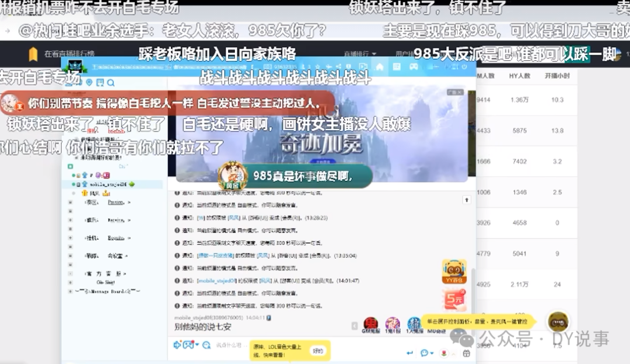This screenshot has height=364, width=630.
Task: Open the gift box icon
Action: coord(467,353)
